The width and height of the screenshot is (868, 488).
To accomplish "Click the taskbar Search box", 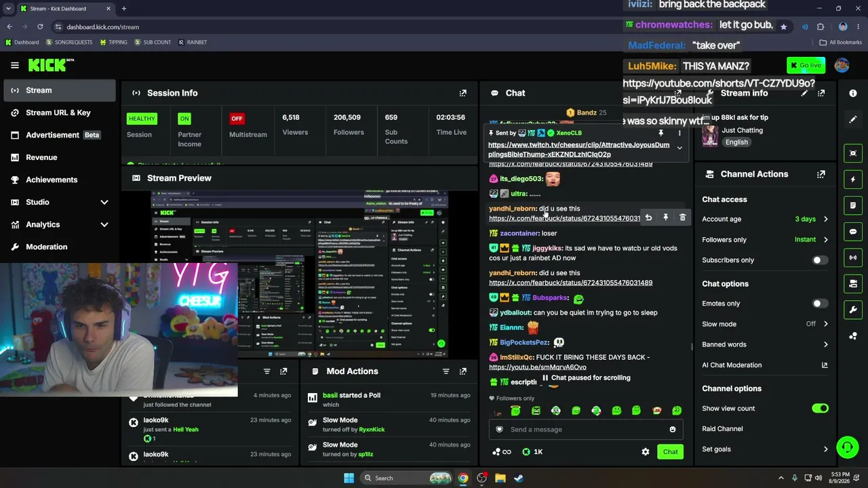I will pyautogui.click(x=406, y=478).
